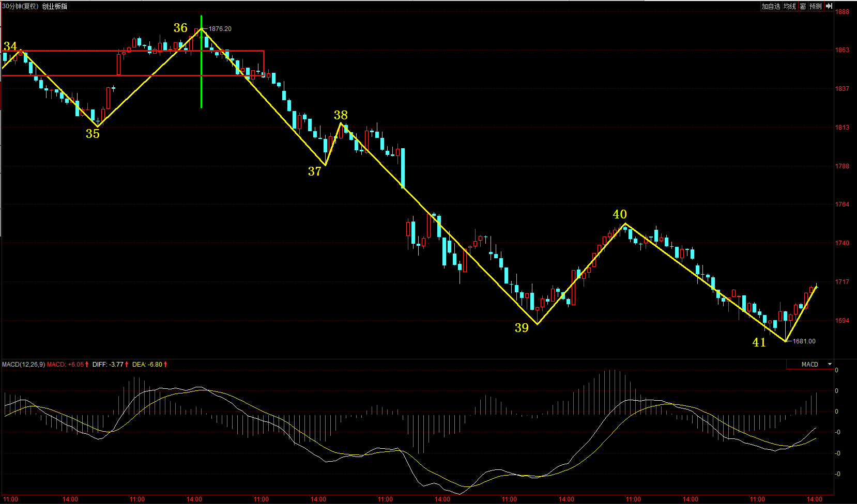Click the red MACD +6.05 value readout
The width and height of the screenshot is (857, 504).
[68, 365]
